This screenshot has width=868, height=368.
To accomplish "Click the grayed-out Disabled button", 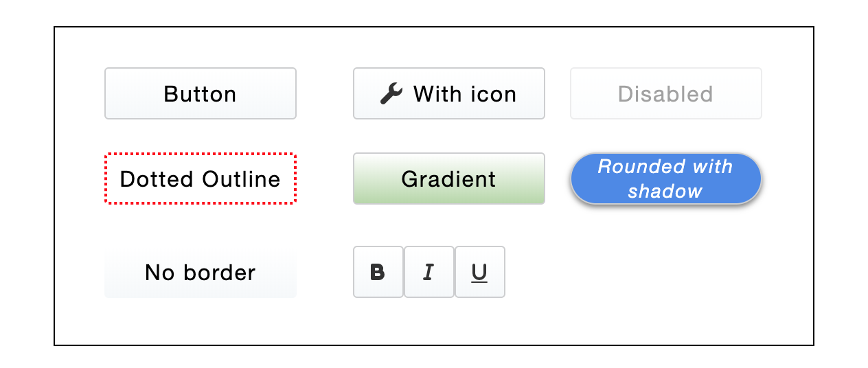I will coord(666,93).
